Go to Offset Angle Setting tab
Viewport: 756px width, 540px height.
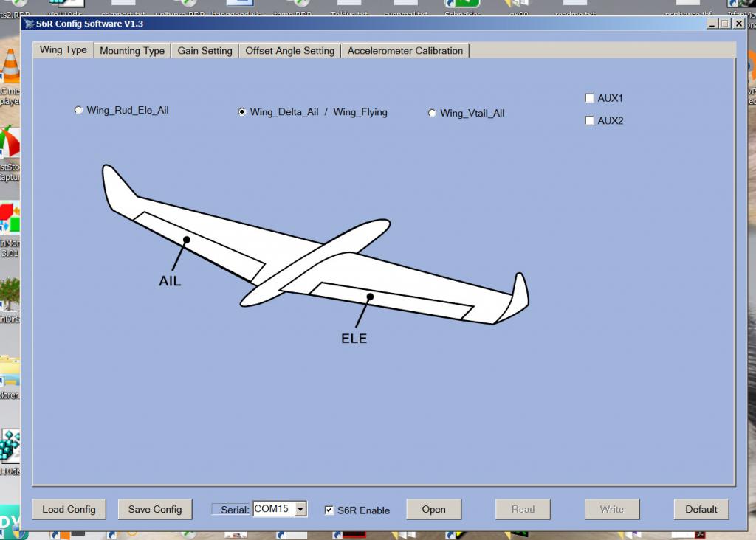289,51
